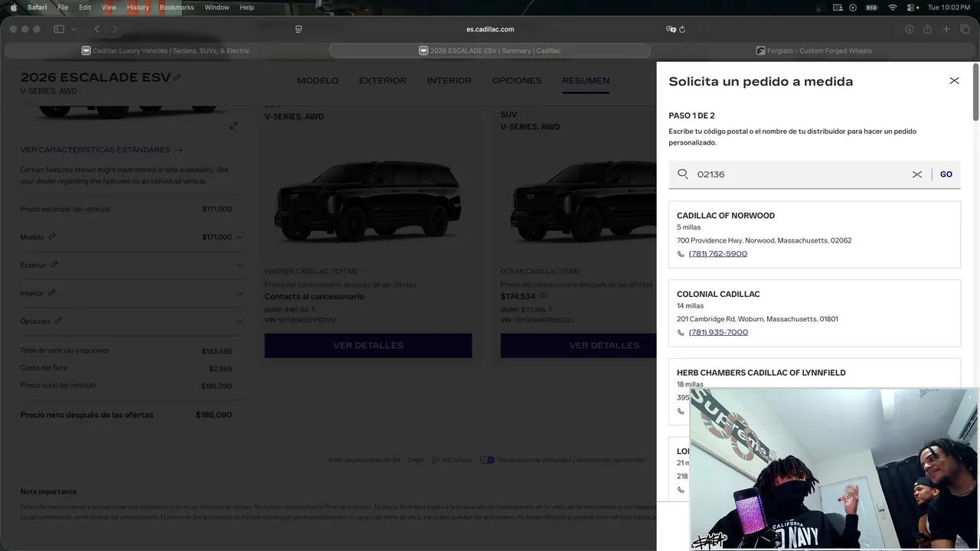The height and width of the screenshot is (551, 980).
Task: Click the phone icon beside Norwood number
Action: (x=681, y=254)
